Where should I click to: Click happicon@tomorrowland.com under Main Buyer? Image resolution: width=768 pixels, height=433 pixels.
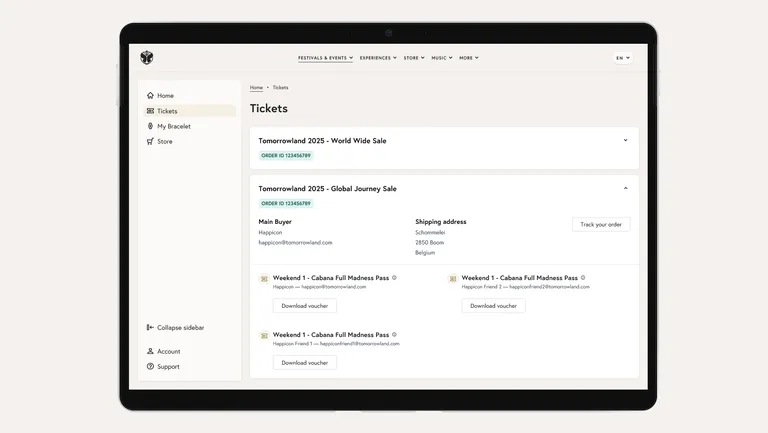[295, 242]
